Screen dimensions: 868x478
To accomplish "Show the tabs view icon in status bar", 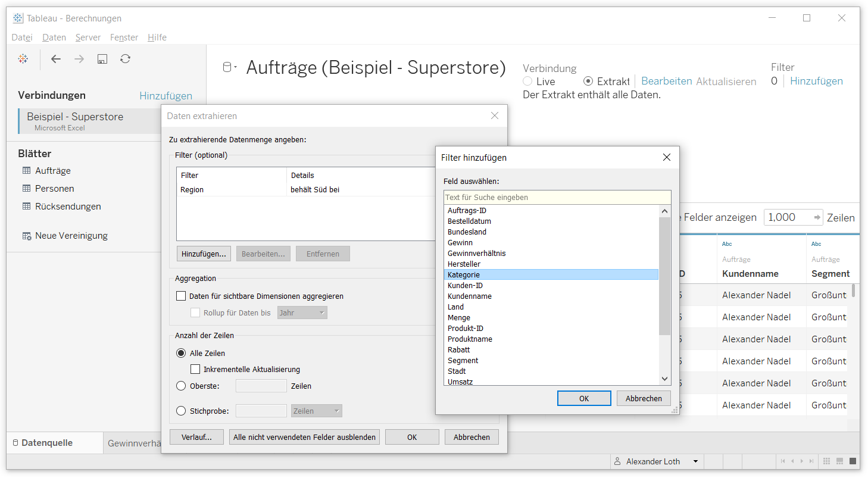I will coord(853,461).
